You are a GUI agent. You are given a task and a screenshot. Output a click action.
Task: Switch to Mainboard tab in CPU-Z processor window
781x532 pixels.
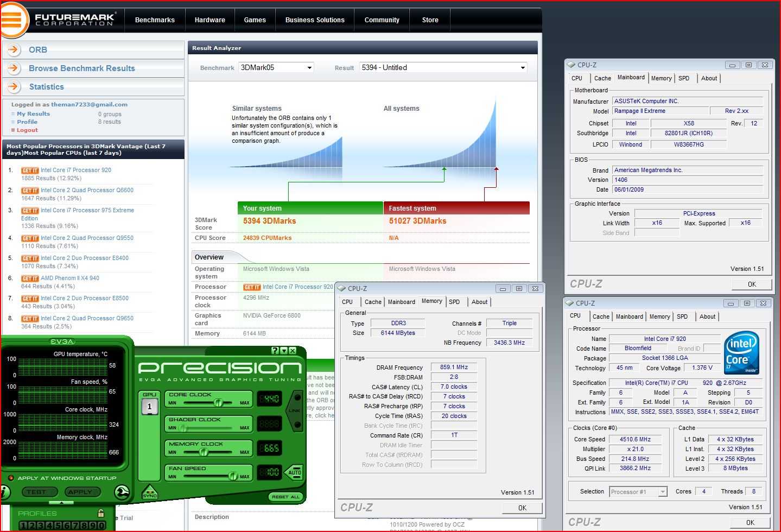pos(630,316)
